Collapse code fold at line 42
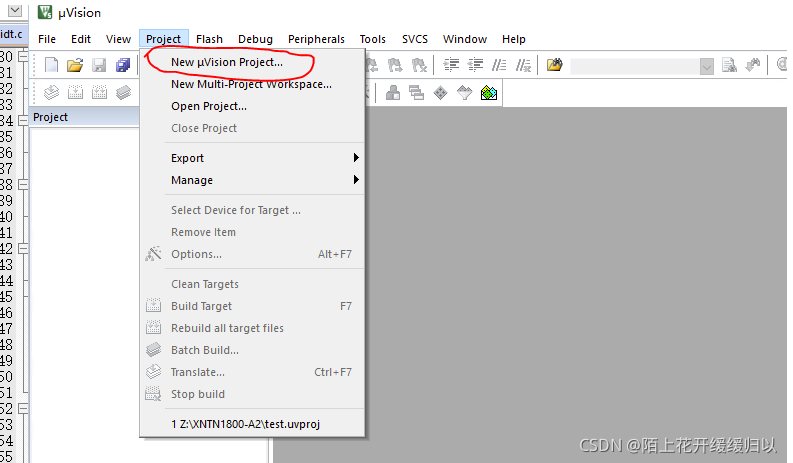 (x=23, y=248)
